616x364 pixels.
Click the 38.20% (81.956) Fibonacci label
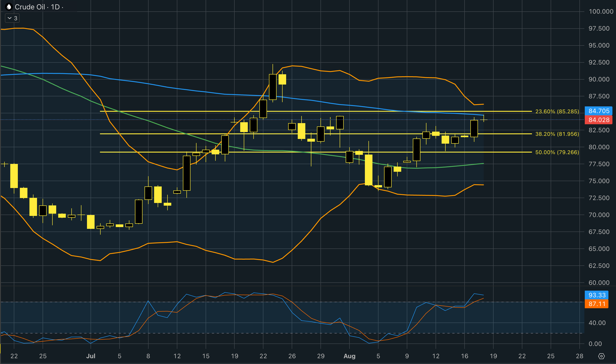pyautogui.click(x=557, y=134)
